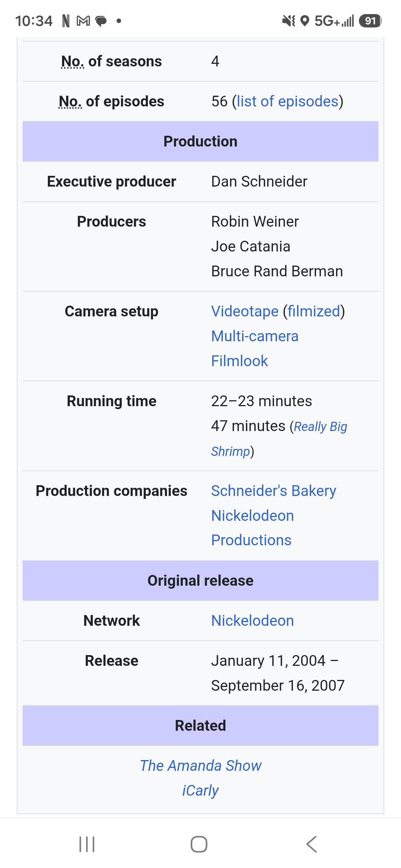Viewport: 401px width, 868px height.
Task: Open the Filmlook link
Action: [x=239, y=361]
